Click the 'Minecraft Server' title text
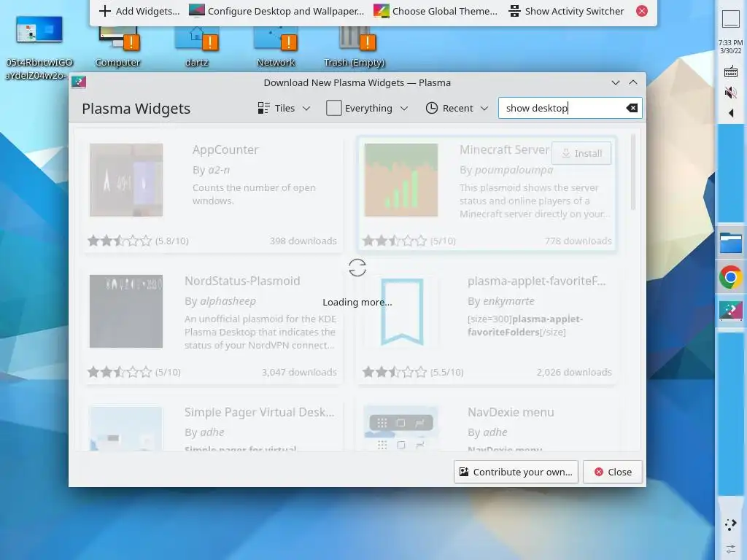 point(504,149)
